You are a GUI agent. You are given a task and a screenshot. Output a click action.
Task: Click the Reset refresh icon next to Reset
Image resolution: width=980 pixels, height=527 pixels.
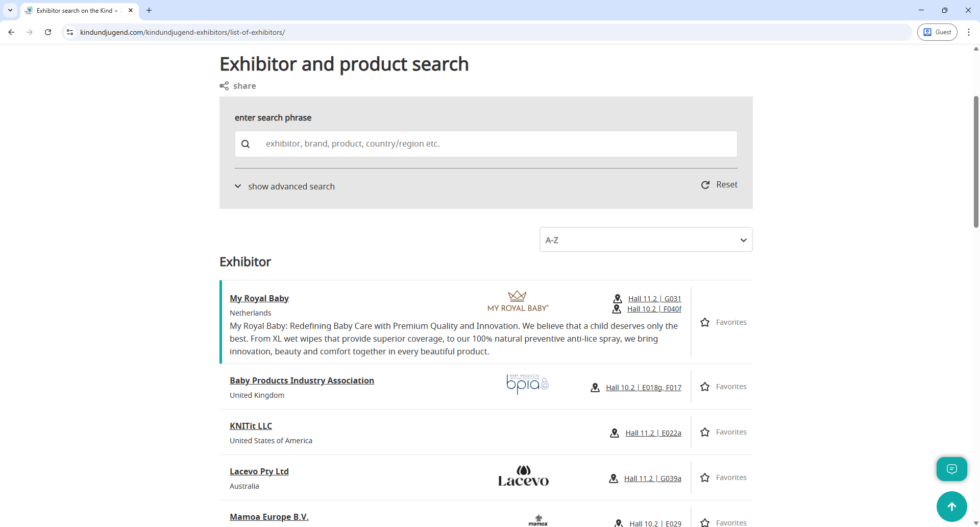[705, 184]
